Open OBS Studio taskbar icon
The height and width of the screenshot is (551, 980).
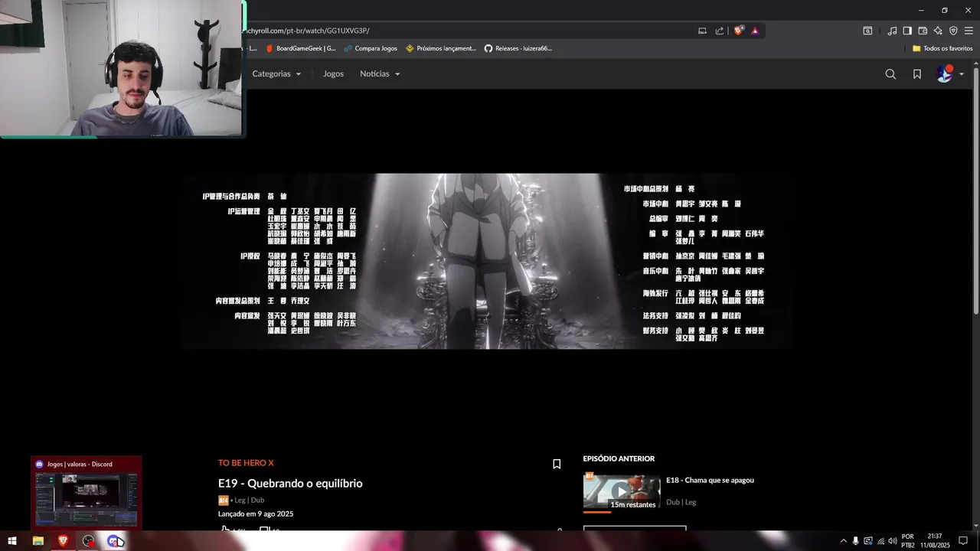89,541
